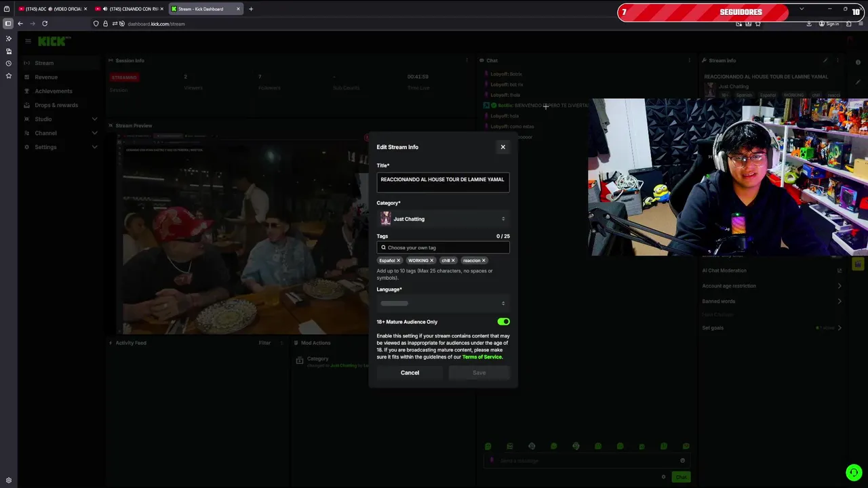This screenshot has height=488, width=868.
Task: Mute audio on the CENANDO CON RY tab
Action: (x=105, y=9)
